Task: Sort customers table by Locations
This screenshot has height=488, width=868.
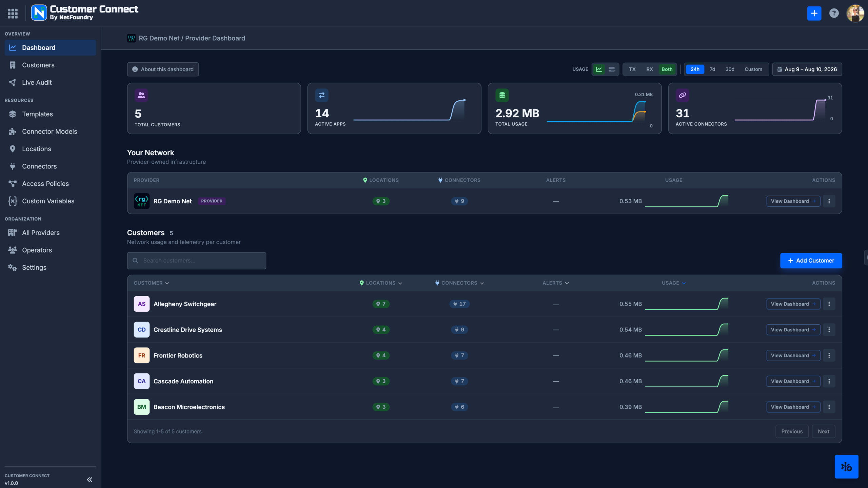Action: point(381,283)
